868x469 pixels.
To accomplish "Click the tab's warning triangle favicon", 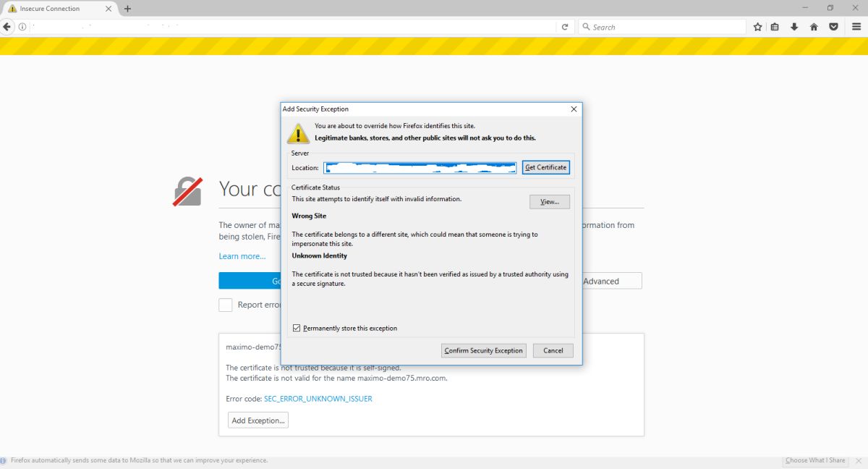I will click(x=12, y=9).
